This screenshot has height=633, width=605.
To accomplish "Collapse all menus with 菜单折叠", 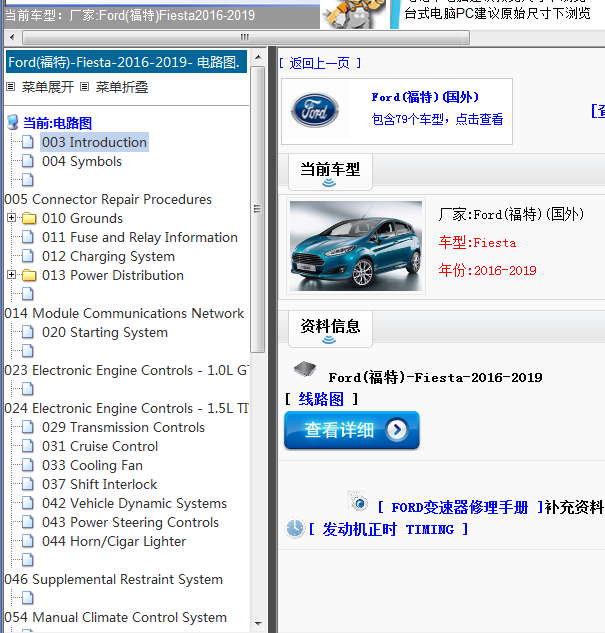I will tap(121, 87).
